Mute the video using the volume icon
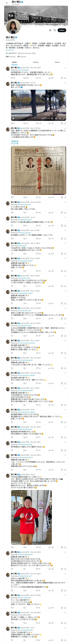This screenshot has height=644, width=72. [x=52, y=118]
